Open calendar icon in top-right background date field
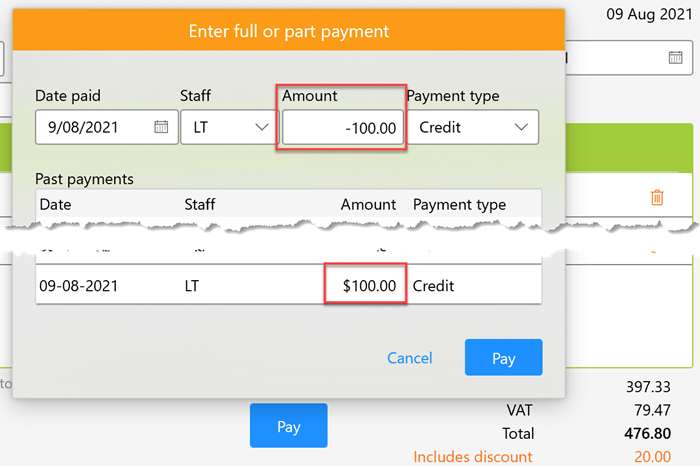Screen dimensions: 700x466 point(675,57)
